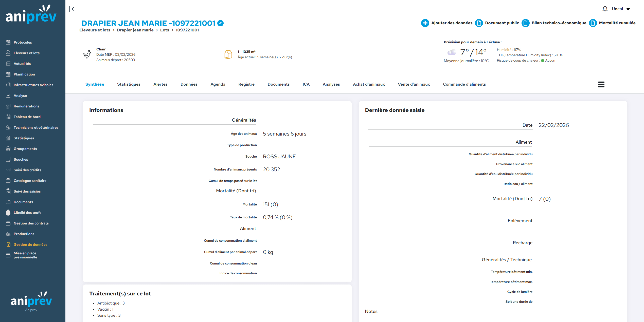Click the edit pencil icon beside lot title
Viewport: 644px width, 322px height.
[220, 23]
